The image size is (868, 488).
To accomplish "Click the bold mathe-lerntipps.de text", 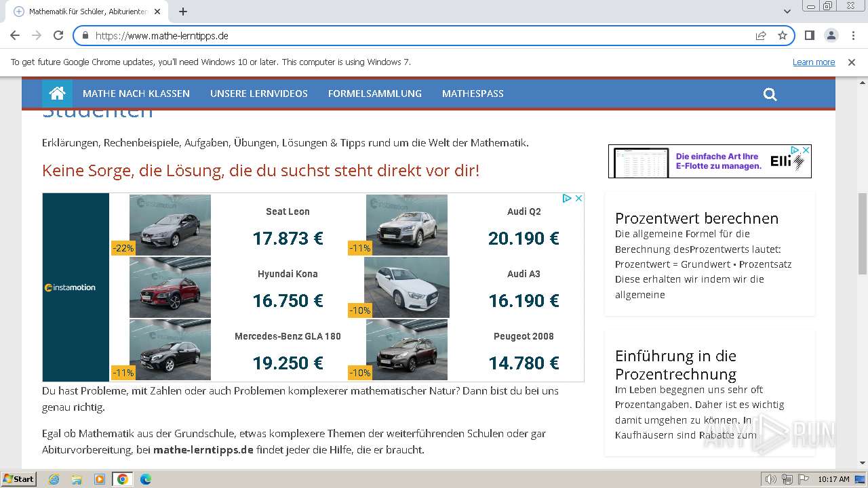I will pos(203,449).
